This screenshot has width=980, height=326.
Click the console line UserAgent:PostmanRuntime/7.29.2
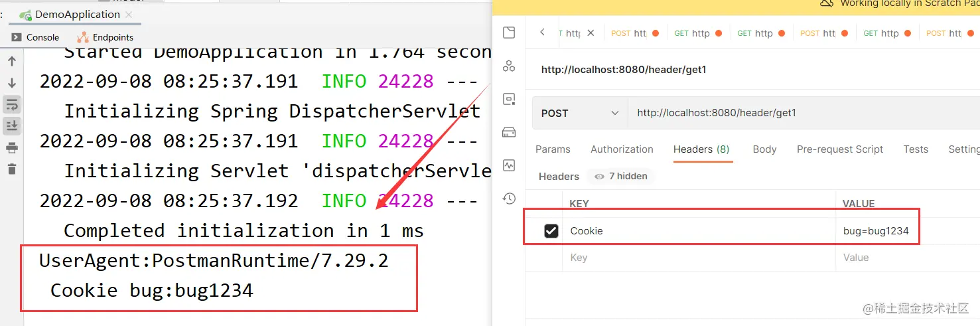(x=214, y=261)
